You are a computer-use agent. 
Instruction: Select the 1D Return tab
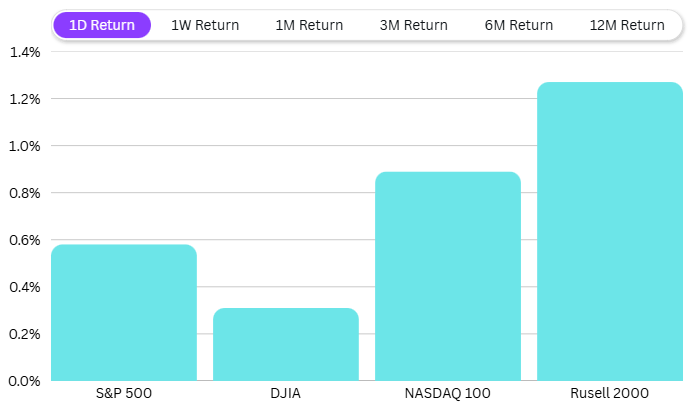102,25
